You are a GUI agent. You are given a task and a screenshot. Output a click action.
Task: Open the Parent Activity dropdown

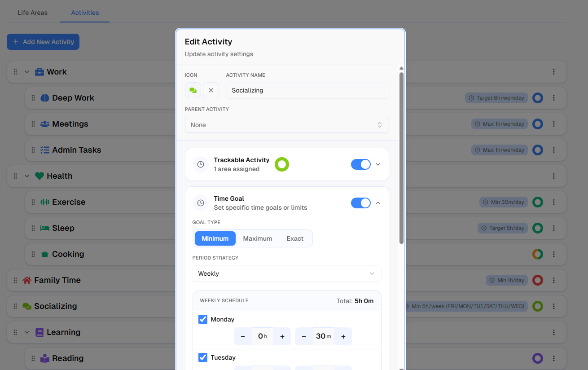pos(287,125)
